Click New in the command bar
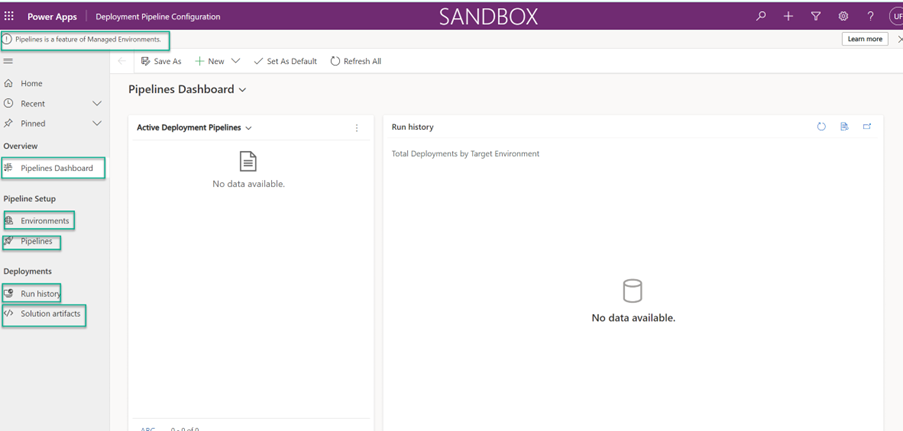The width and height of the screenshot is (903, 431). click(x=210, y=61)
